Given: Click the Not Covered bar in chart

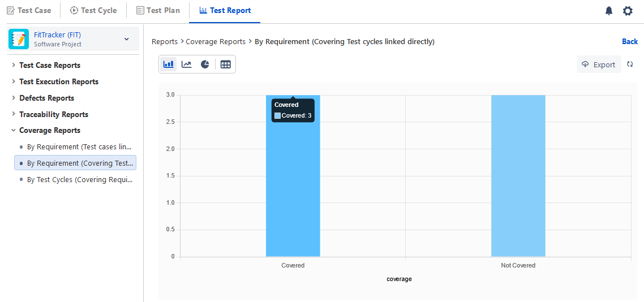Looking at the screenshot, I should [x=518, y=176].
